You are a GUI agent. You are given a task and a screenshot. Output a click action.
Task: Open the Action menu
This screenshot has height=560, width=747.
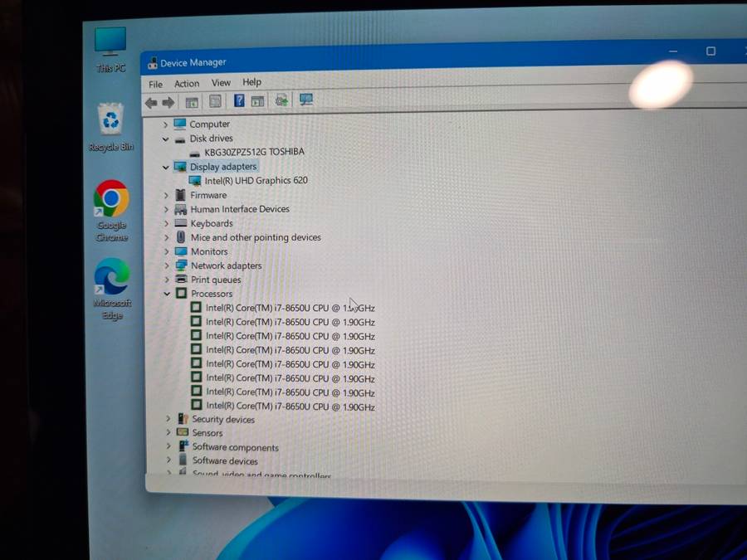click(187, 84)
